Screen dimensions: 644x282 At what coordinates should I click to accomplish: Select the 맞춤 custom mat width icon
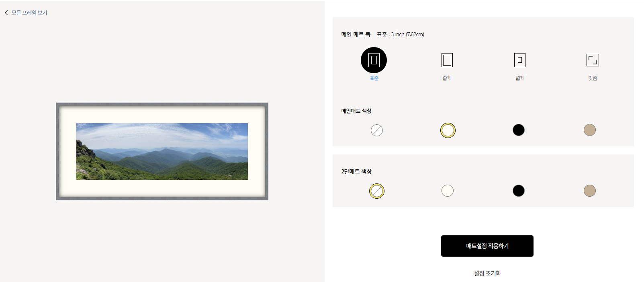pyautogui.click(x=593, y=60)
